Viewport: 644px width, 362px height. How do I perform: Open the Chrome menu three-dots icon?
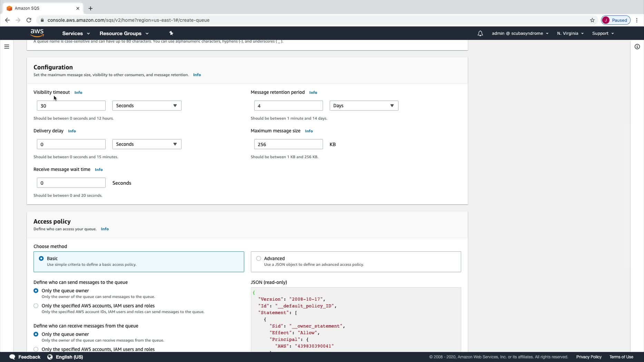point(637,20)
